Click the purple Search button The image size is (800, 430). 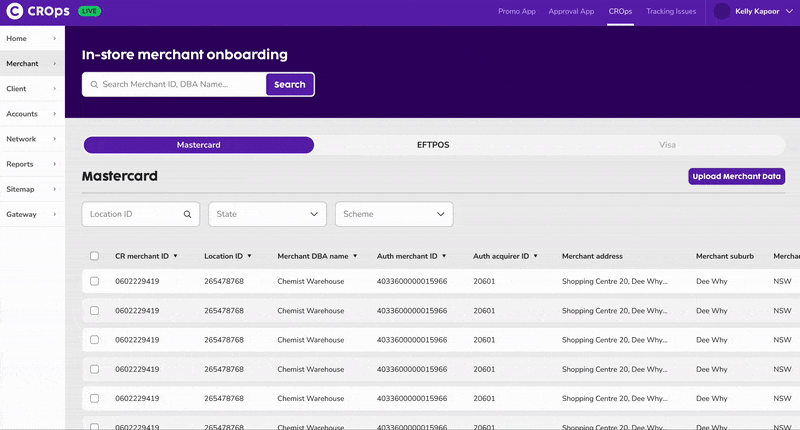click(290, 85)
